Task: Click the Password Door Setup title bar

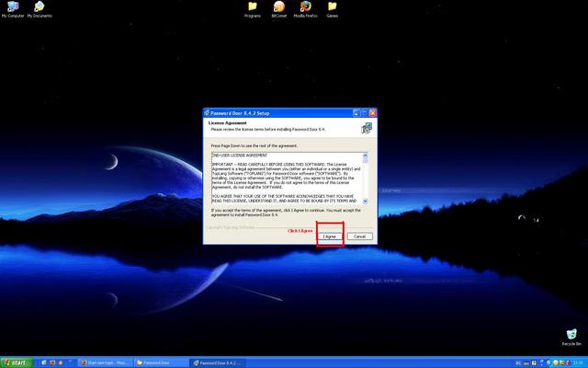Action: click(x=276, y=112)
